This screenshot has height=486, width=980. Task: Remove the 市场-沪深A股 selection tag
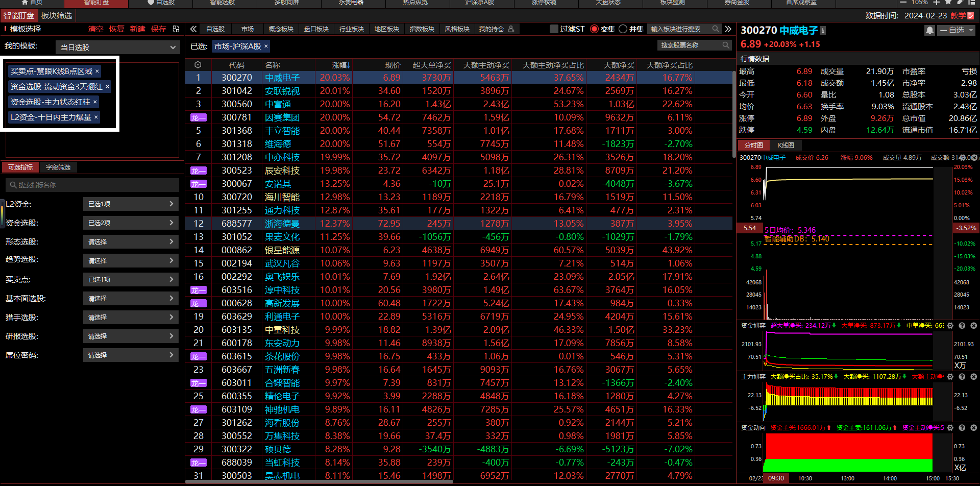pos(266,46)
